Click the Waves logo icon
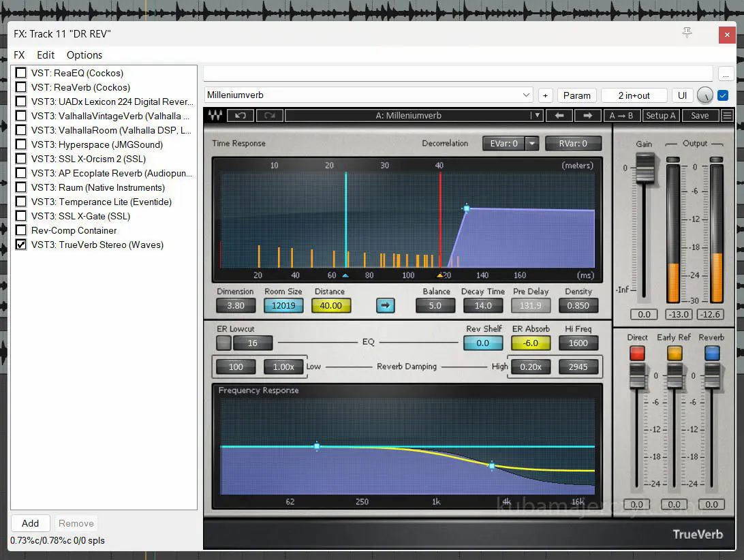 click(215, 116)
